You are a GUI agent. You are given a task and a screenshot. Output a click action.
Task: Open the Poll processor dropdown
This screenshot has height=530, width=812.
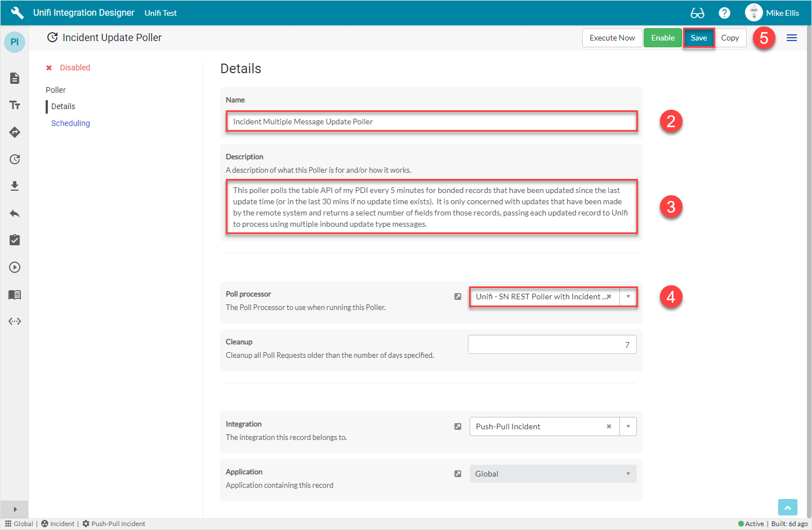[627, 297]
